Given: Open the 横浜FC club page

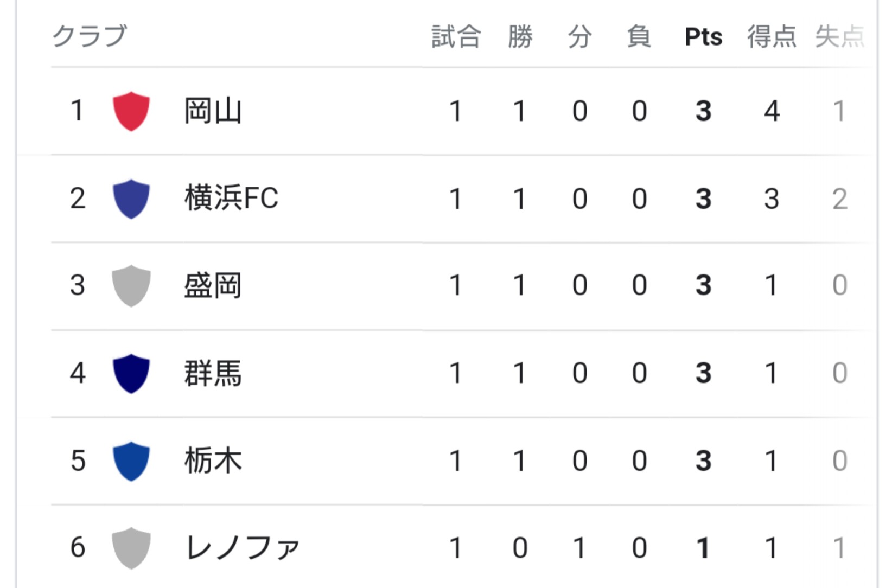Looking at the screenshot, I should tap(231, 199).
